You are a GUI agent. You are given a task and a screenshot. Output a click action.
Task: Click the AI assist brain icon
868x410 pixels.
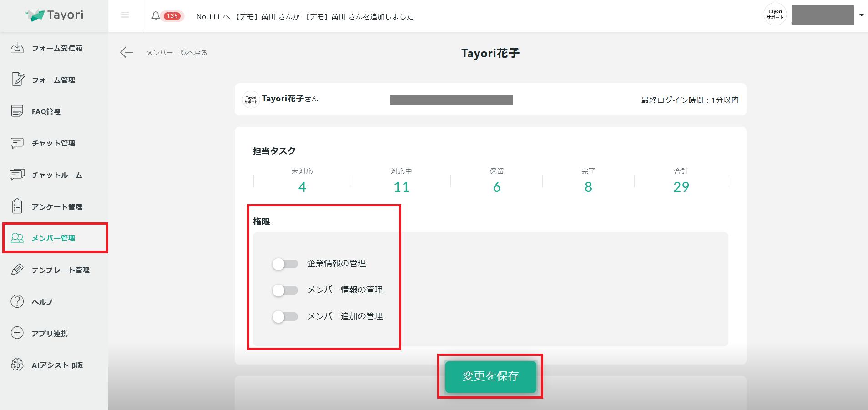pyautogui.click(x=17, y=365)
